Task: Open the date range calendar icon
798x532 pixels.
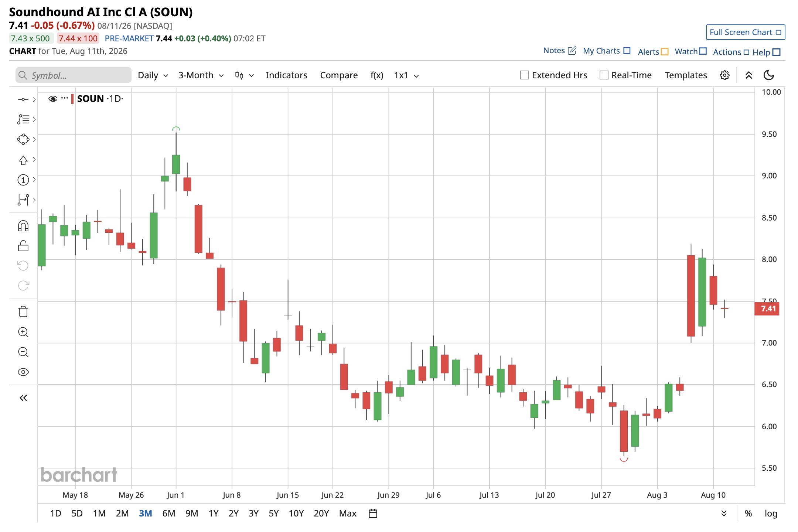Action: click(x=373, y=513)
